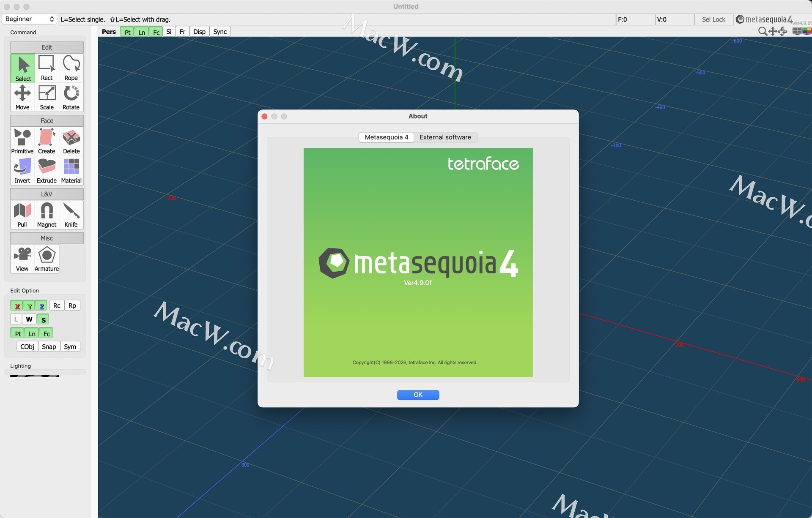Screen dimensions: 812x518
Task: Click the Sel Lock button
Action: click(713, 19)
